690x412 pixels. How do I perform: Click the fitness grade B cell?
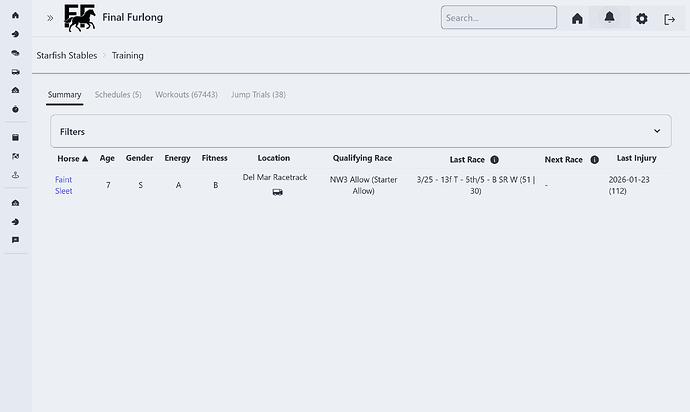point(216,185)
